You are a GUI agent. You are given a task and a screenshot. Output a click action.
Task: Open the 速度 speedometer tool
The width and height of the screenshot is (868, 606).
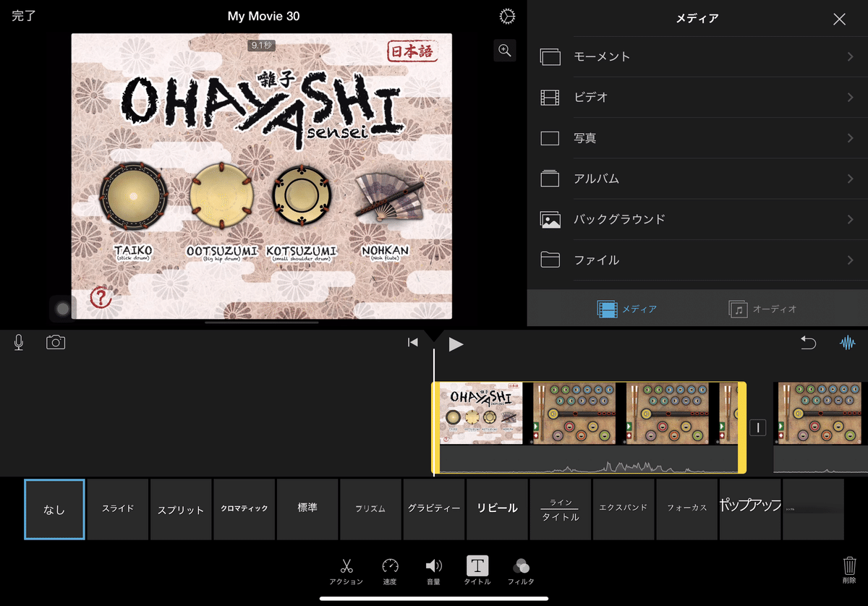pos(390,571)
